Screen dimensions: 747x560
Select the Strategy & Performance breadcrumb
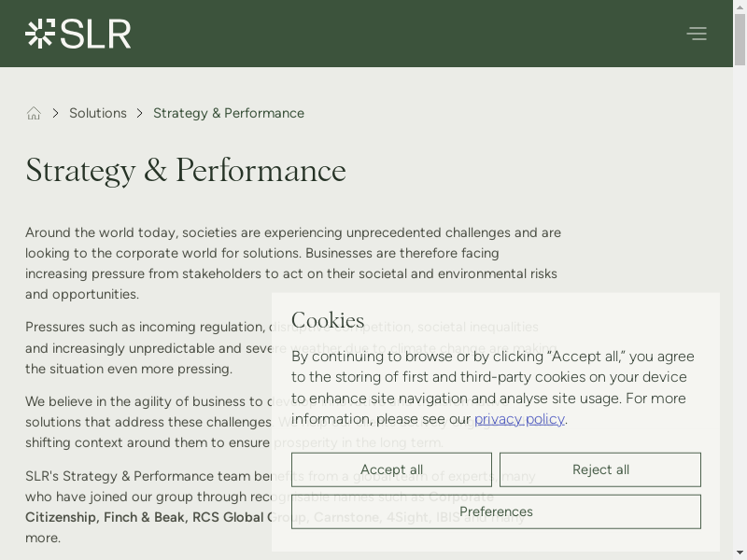(x=229, y=113)
